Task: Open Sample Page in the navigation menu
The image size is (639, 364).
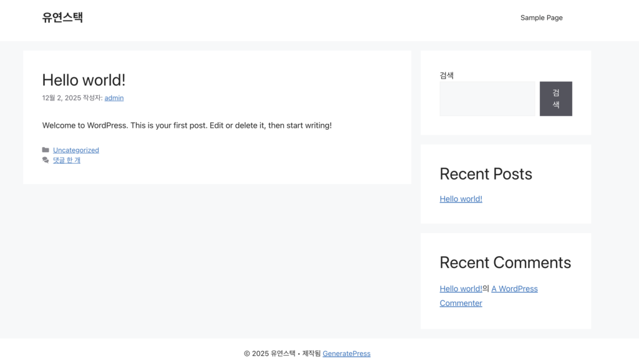Action: pos(541,17)
